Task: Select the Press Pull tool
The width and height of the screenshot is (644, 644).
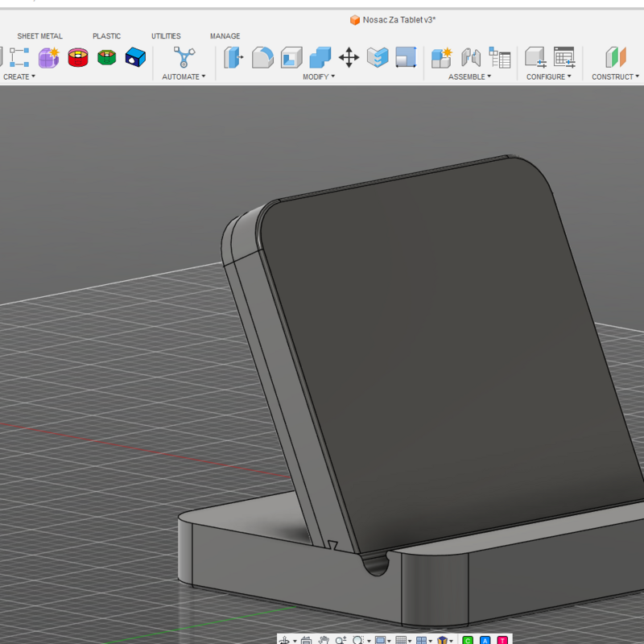Action: click(x=233, y=57)
